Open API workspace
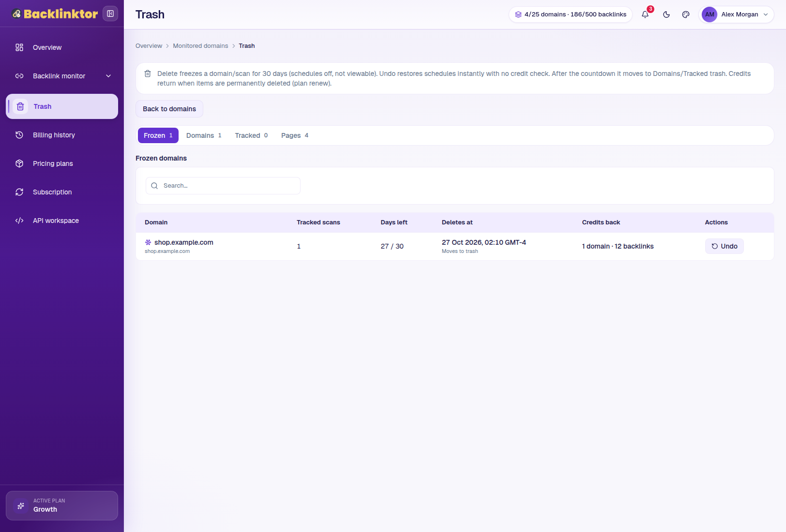 [x=62, y=221]
